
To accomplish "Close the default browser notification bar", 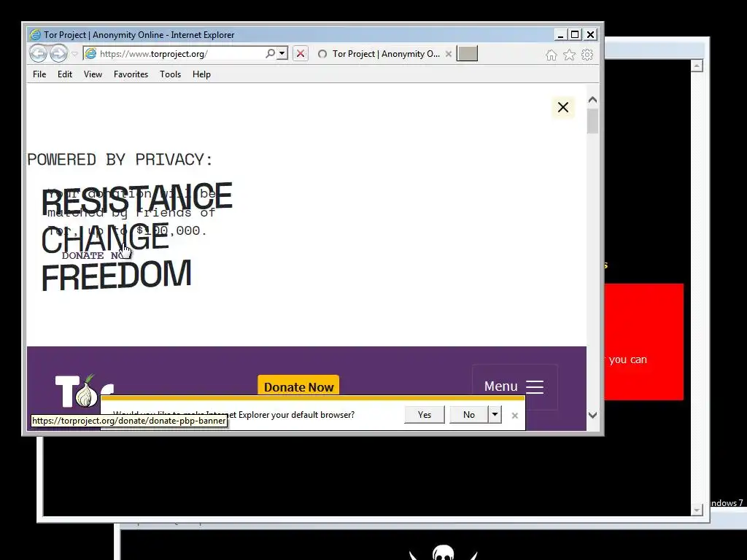I will tap(514, 415).
